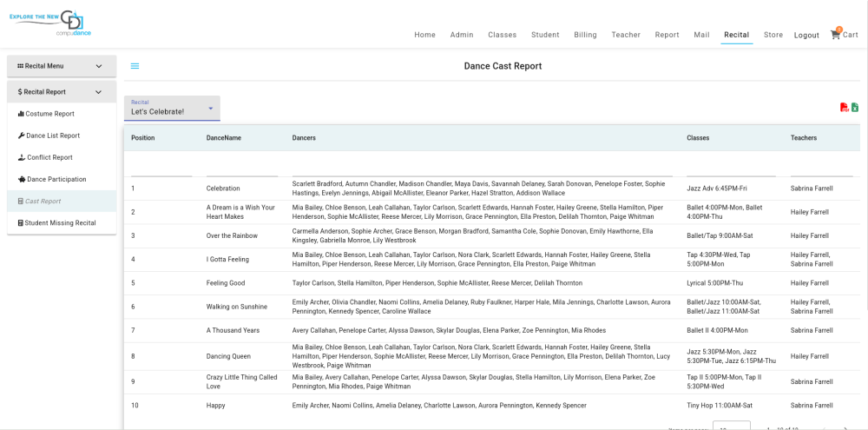Click the CompuDance logo

pyautogui.click(x=50, y=23)
